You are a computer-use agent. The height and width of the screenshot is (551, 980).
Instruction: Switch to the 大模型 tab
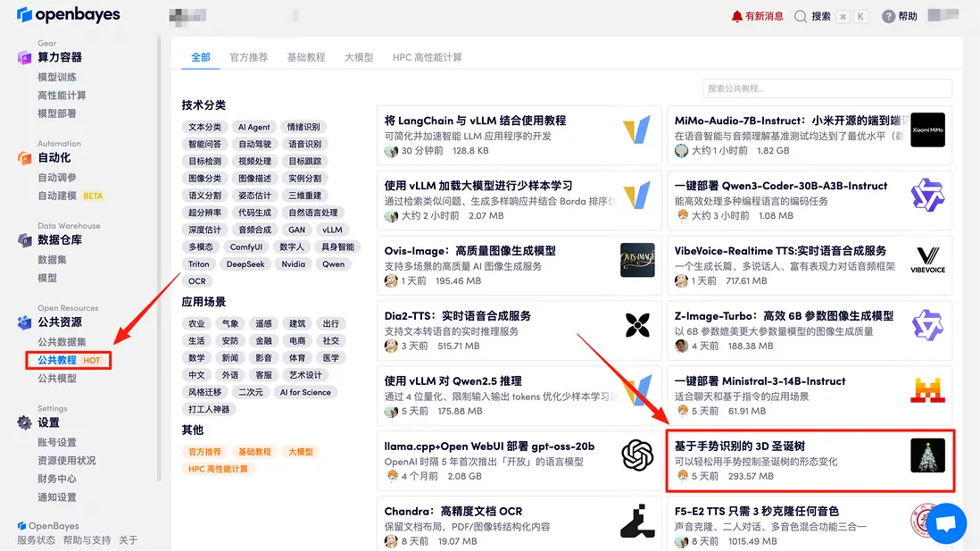click(359, 57)
